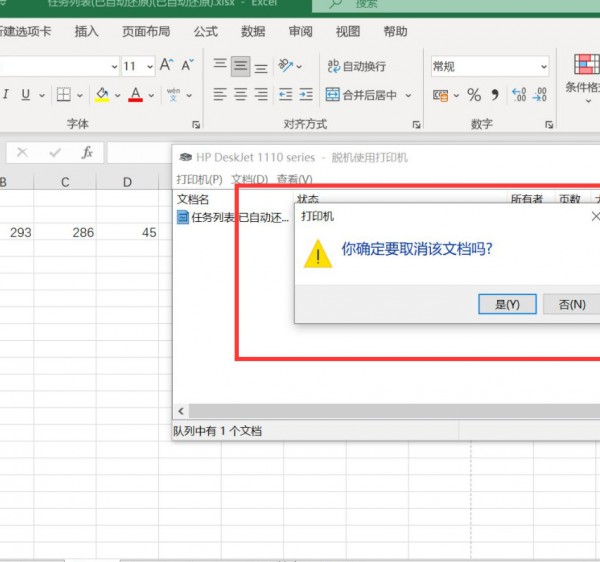Click the fx insert function icon
600x562 pixels.
pos(87,153)
